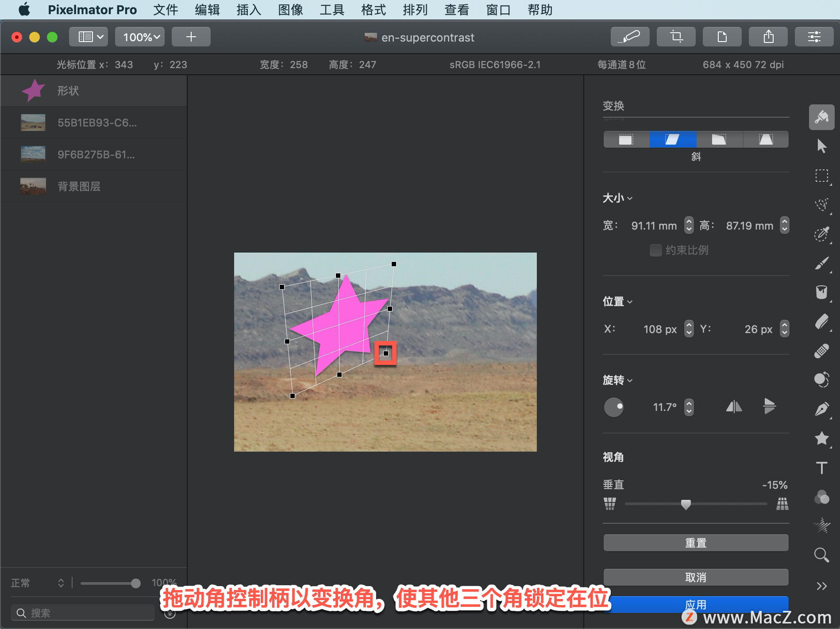Open the 插入 menu
840x629 pixels.
249,10
